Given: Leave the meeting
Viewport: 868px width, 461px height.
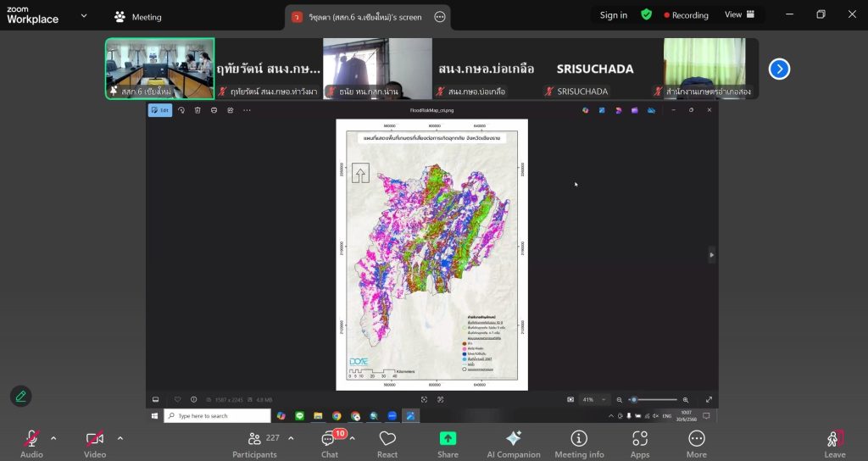Looking at the screenshot, I should tap(835, 442).
